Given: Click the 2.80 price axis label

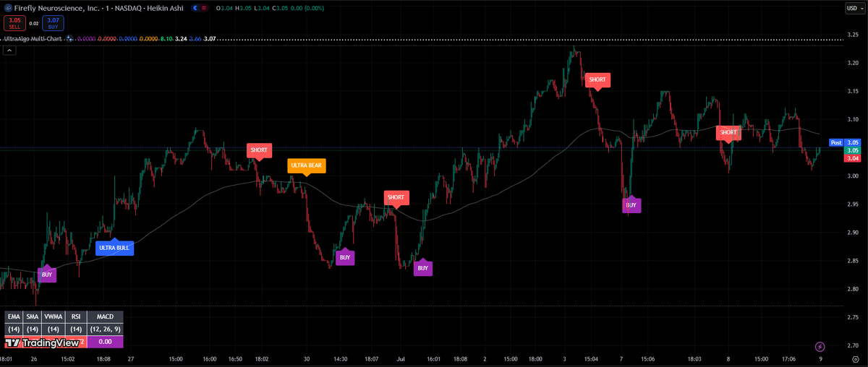Looking at the screenshot, I should click(854, 289).
